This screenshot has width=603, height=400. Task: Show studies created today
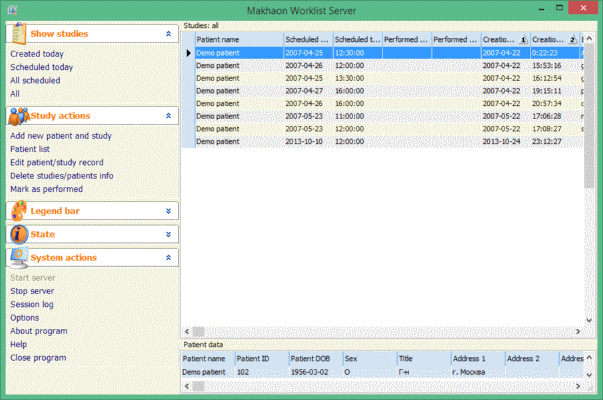tap(37, 54)
